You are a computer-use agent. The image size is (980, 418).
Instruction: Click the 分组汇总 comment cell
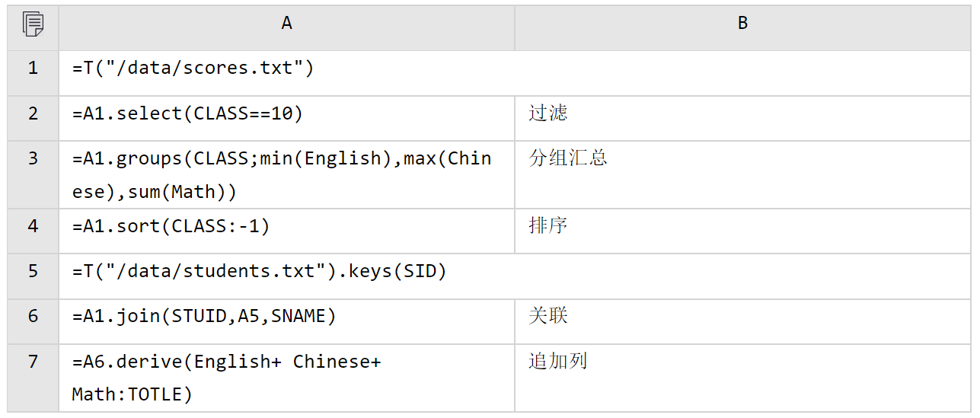pyautogui.click(x=743, y=174)
